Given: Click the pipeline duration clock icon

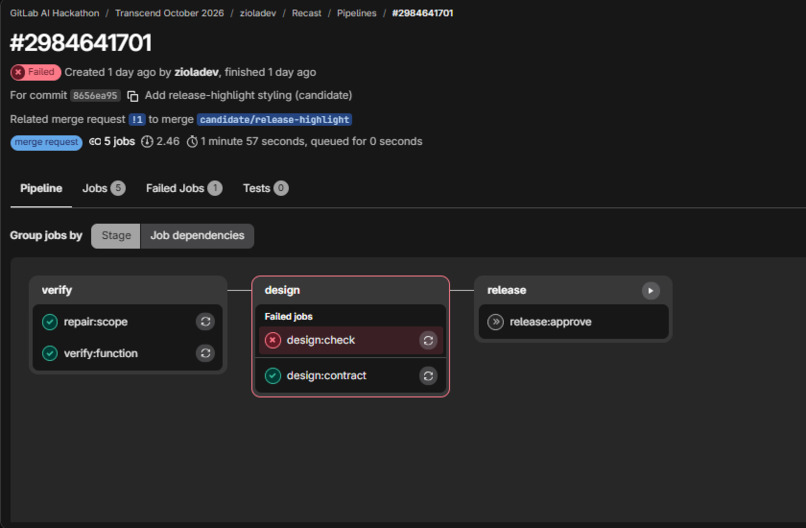Looking at the screenshot, I should click(192, 141).
